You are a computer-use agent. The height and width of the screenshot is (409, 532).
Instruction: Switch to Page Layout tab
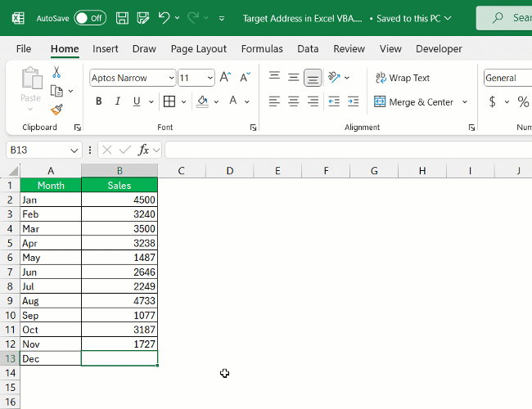(199, 49)
